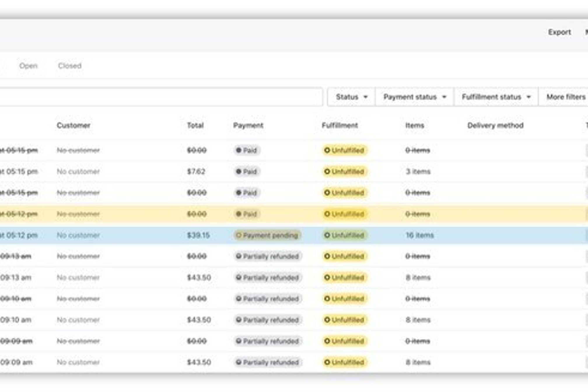Click Partially refunded badge in 09:09 am $43.50 row
588x392 pixels.
click(267, 362)
